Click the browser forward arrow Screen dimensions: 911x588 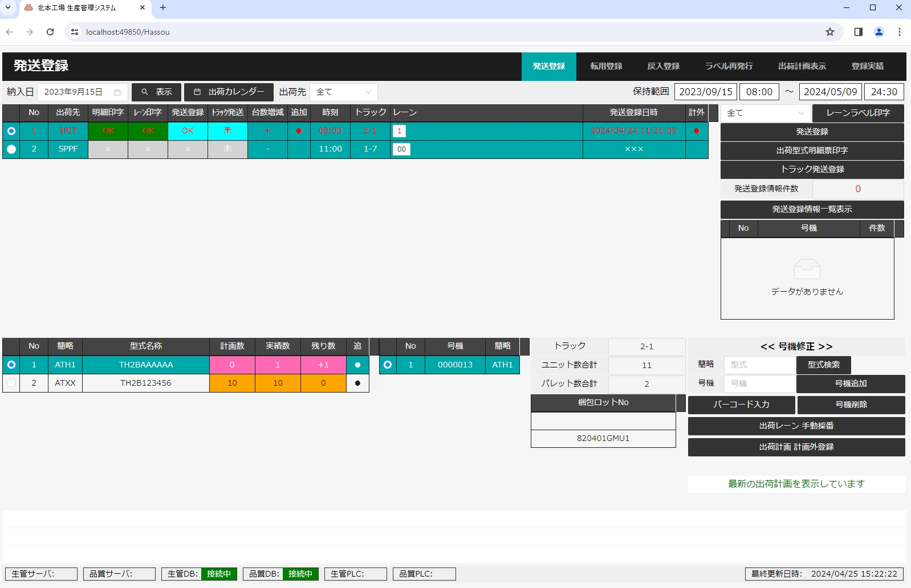(x=30, y=32)
